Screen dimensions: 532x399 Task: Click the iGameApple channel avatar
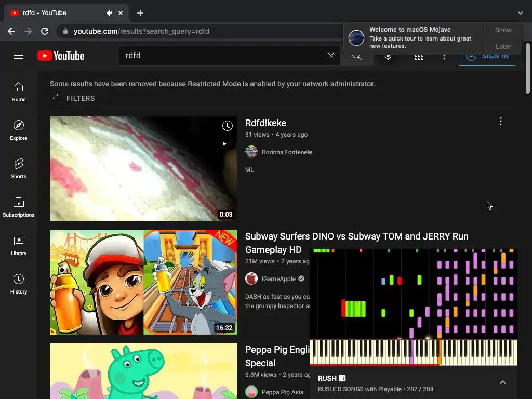click(251, 278)
